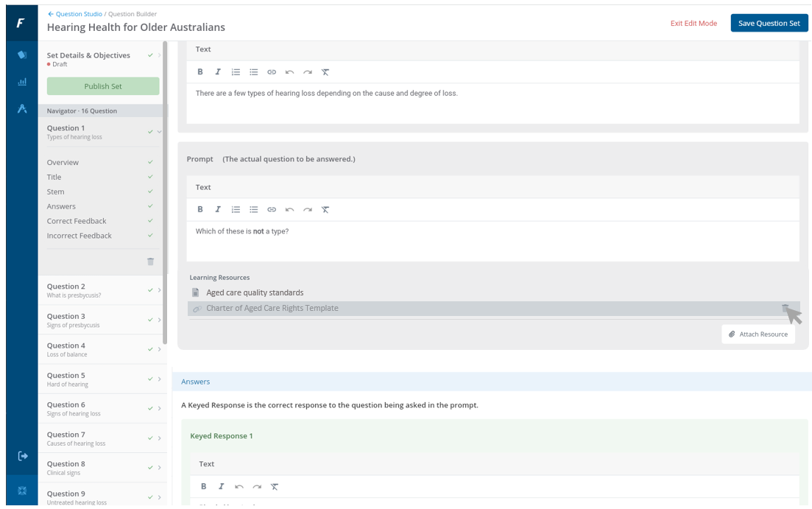The width and height of the screenshot is (812, 509).
Task: Click the Attach Resource button
Action: click(758, 334)
